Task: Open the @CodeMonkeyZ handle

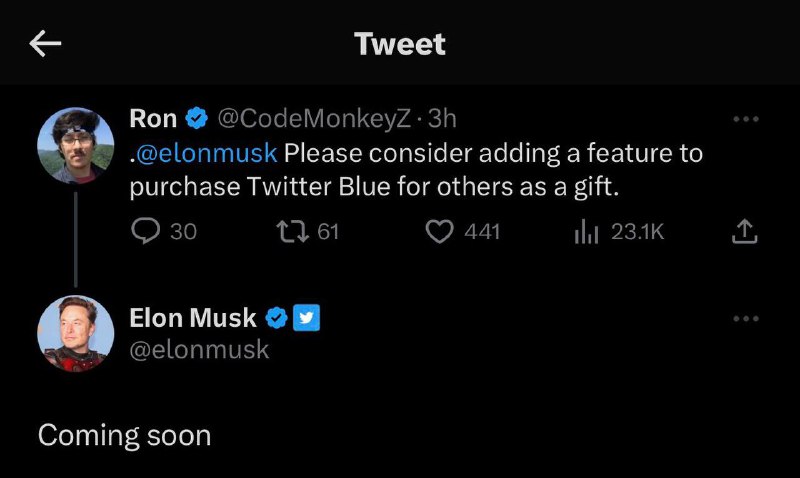Action: 313,119
